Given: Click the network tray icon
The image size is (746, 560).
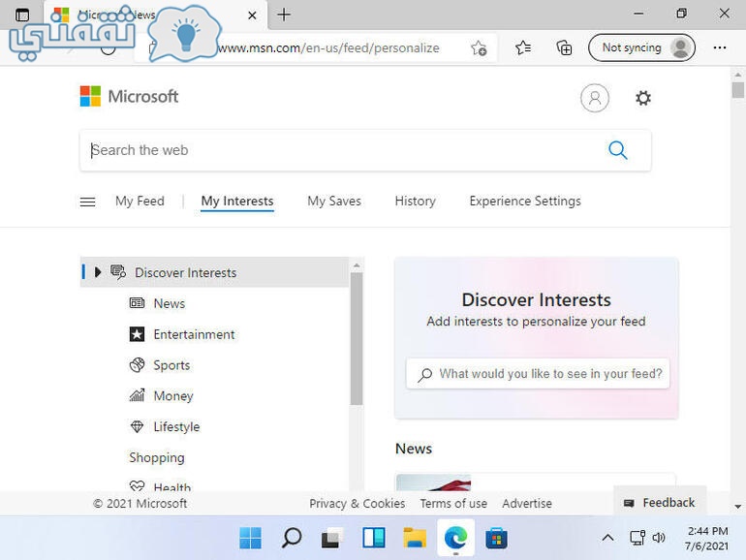Looking at the screenshot, I should pos(637,538).
